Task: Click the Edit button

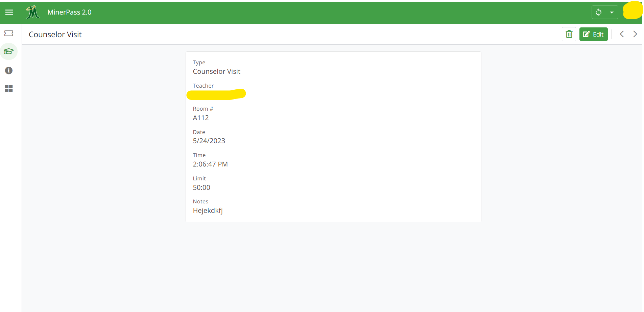Action: (x=593, y=34)
